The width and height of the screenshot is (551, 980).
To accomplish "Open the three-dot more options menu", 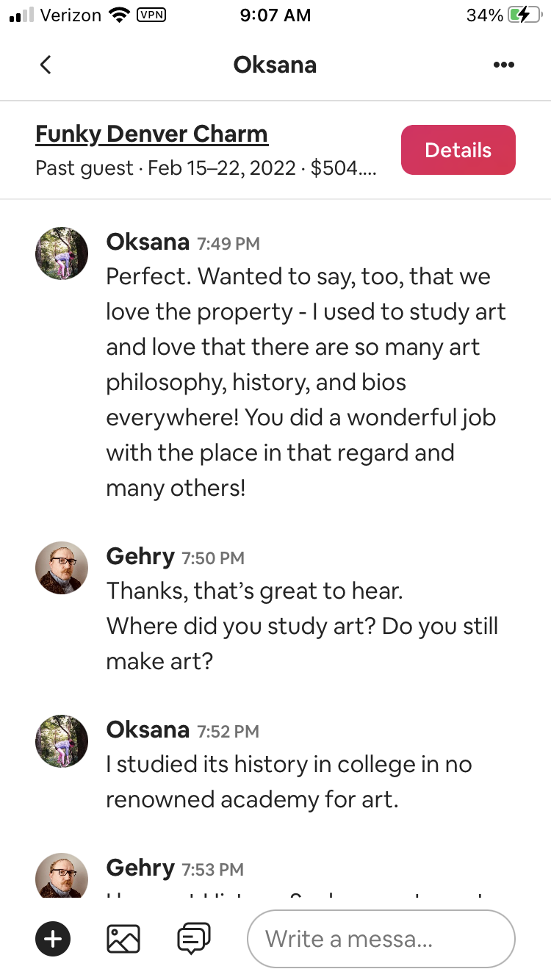I will click(x=504, y=65).
